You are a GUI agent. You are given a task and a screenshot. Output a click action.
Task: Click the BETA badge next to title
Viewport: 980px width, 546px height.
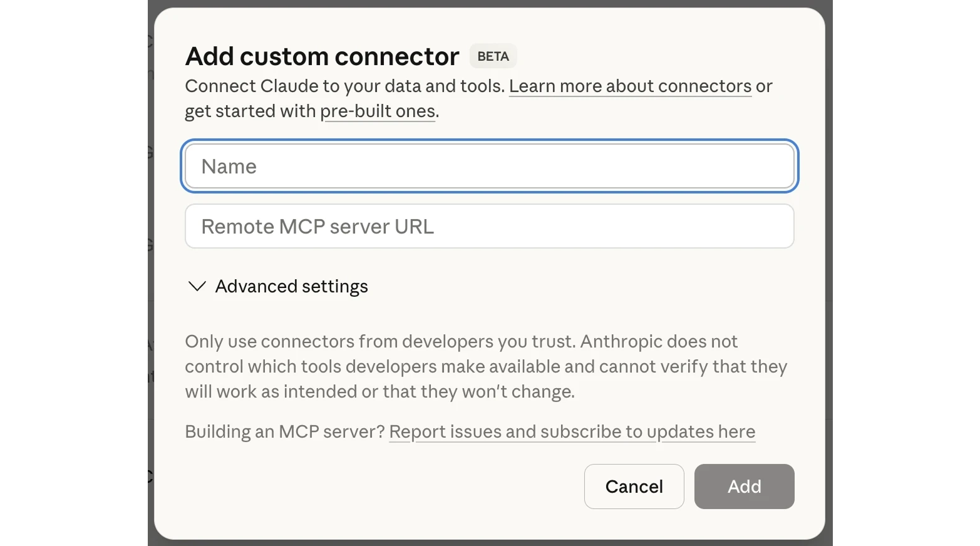coord(493,56)
